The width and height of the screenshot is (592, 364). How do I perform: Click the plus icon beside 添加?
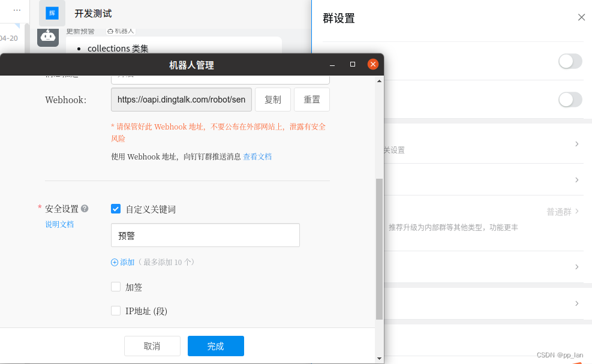[x=115, y=263]
